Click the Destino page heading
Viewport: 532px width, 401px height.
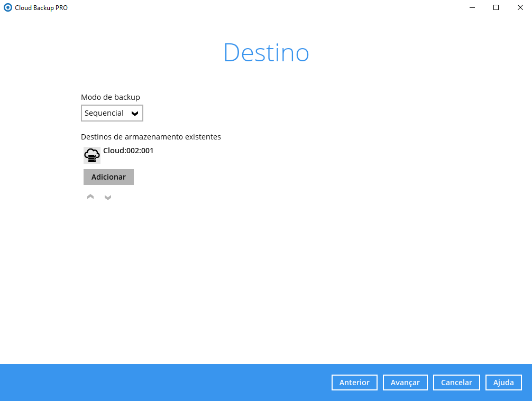(266, 53)
